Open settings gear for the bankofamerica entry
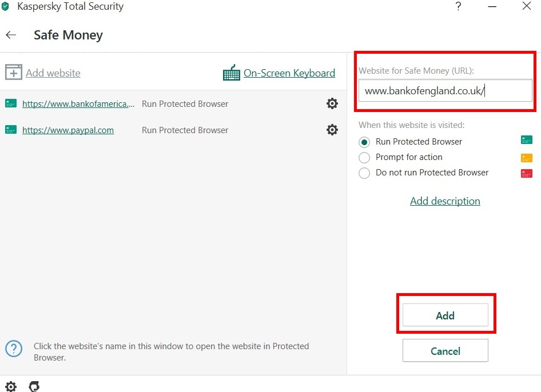 (x=332, y=103)
